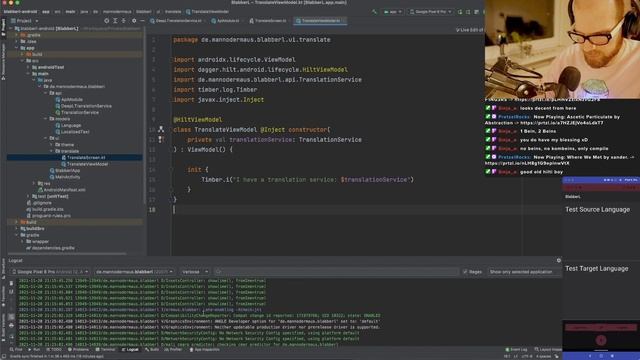640x360 pixels.
Task: Open the Verbose log level dropdown
Action: pos(194,272)
